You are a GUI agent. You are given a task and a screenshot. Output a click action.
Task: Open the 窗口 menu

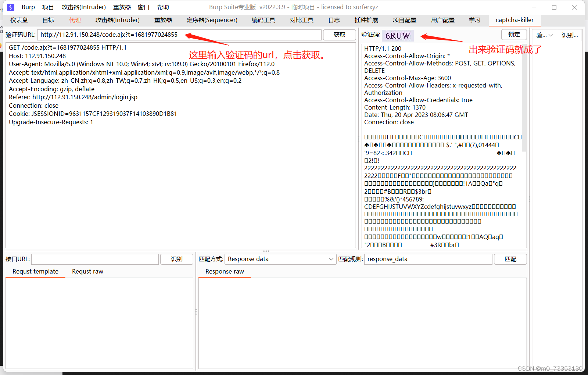pyautogui.click(x=144, y=7)
